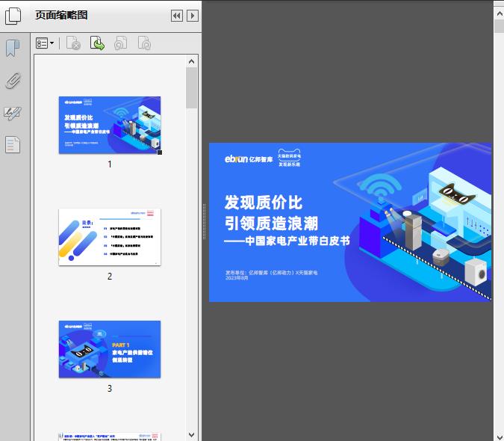
Task: Collapse the panel with double-arrow button
Action: [177, 16]
